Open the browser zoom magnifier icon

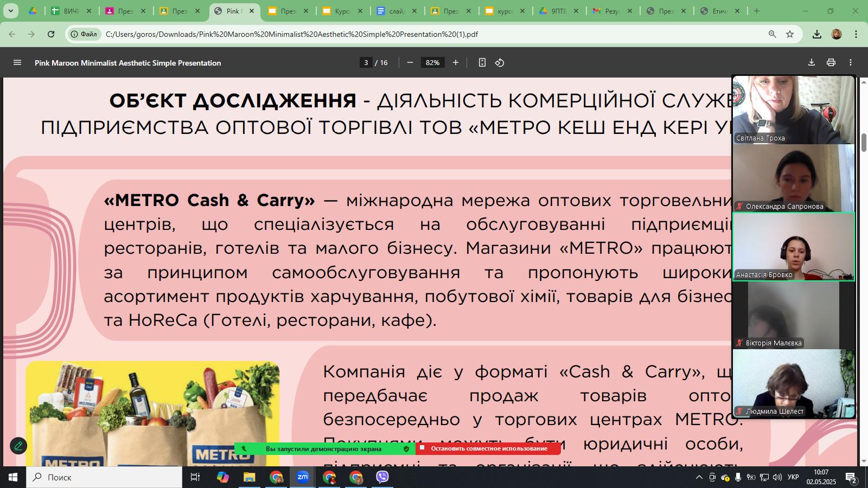(x=773, y=34)
